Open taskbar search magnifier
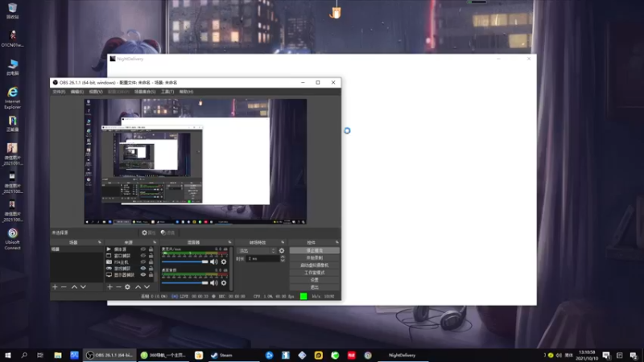Viewport: 644px width, 362px height. (24, 356)
